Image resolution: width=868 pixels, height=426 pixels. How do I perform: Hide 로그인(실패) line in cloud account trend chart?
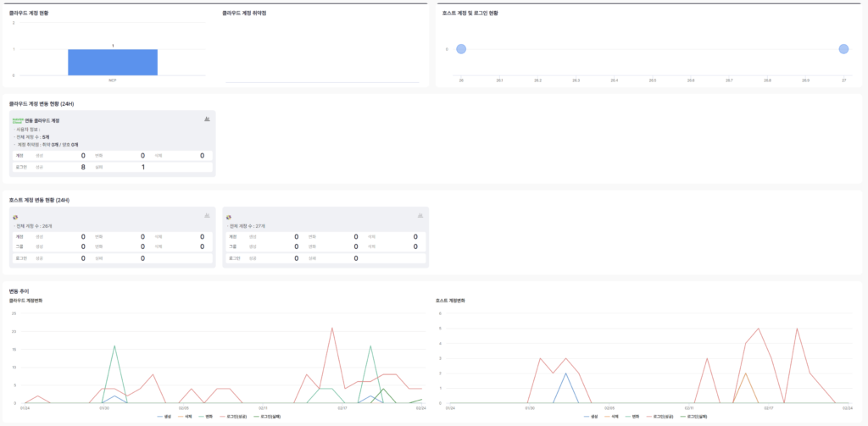tap(269, 417)
